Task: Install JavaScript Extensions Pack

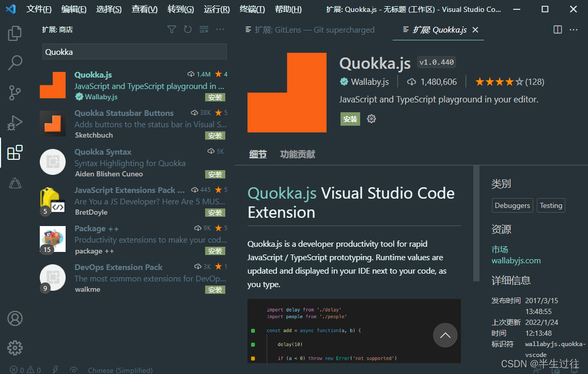Action: [215, 213]
